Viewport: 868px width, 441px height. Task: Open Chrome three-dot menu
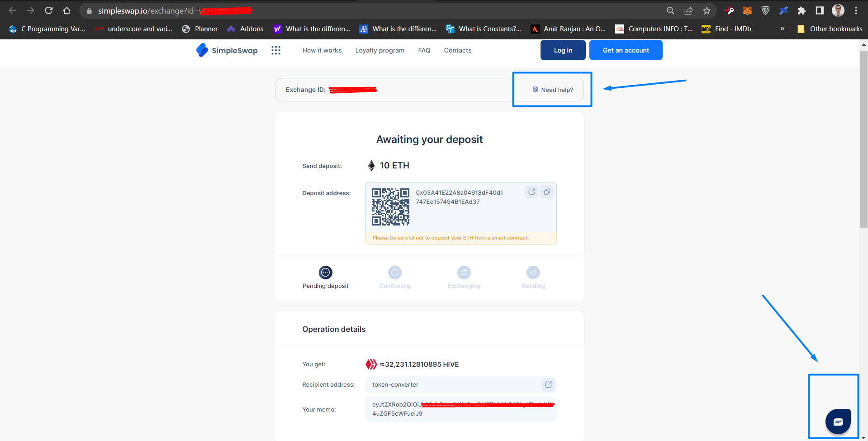click(856, 10)
